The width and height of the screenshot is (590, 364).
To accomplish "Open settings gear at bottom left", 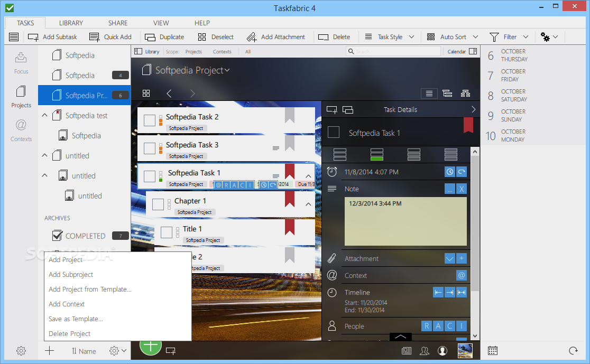I will point(21,351).
